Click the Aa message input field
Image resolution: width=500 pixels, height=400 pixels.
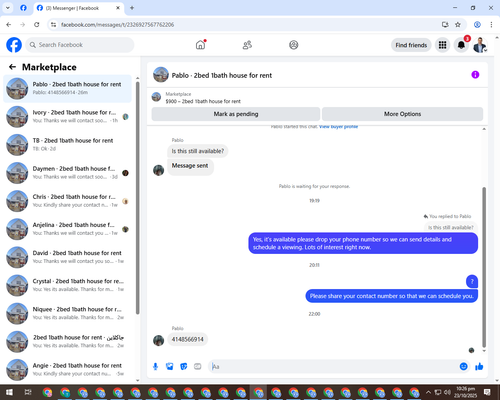click(x=333, y=367)
